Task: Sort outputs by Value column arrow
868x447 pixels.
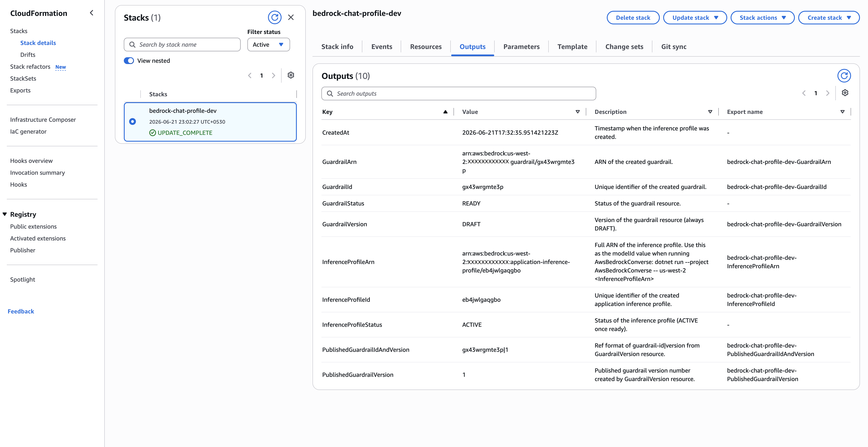Action: coord(578,112)
